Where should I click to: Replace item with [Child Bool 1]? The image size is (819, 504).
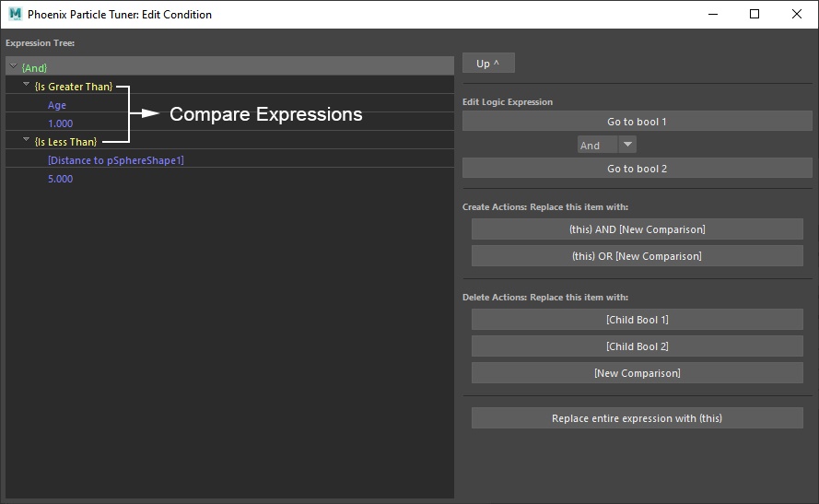click(x=638, y=319)
